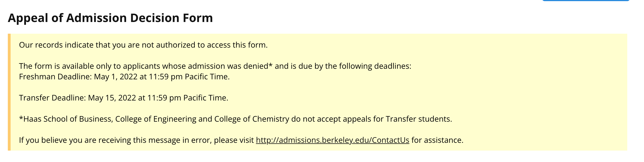
Task: Click the Appeal of Admission Decision Form heading
Action: 110,18
